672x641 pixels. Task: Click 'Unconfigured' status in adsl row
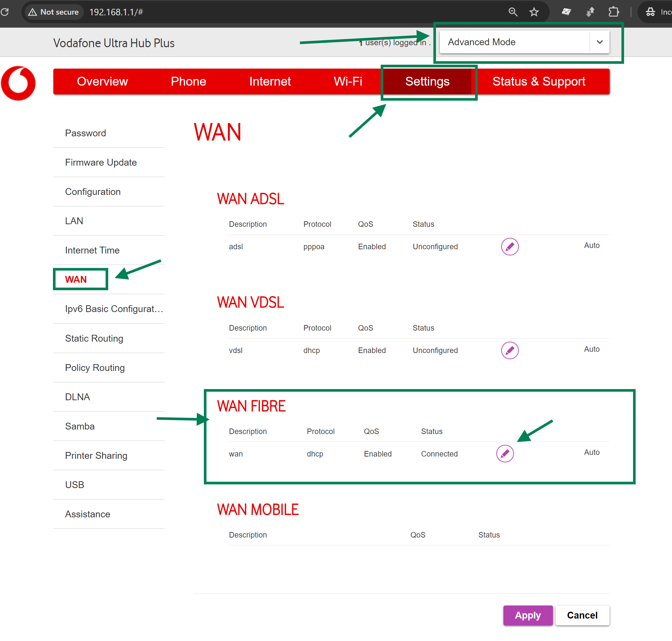click(435, 247)
